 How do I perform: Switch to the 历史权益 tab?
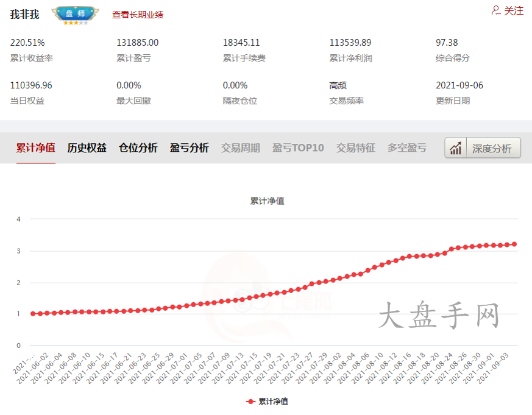coord(86,147)
